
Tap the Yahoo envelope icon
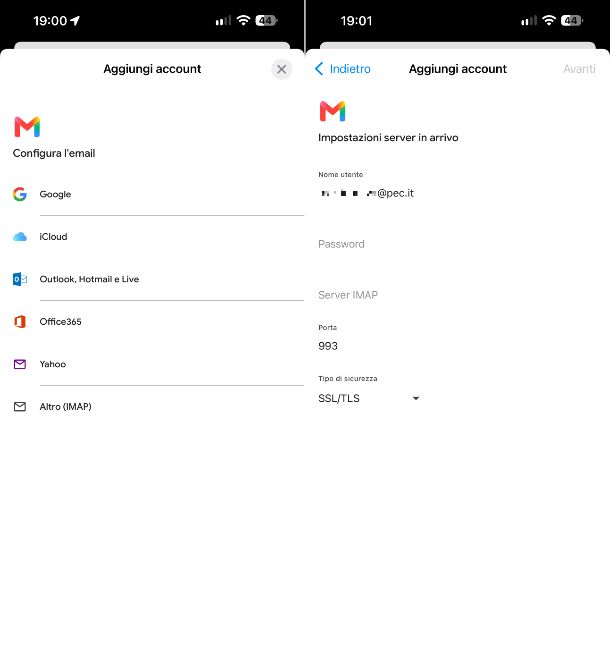coord(20,364)
